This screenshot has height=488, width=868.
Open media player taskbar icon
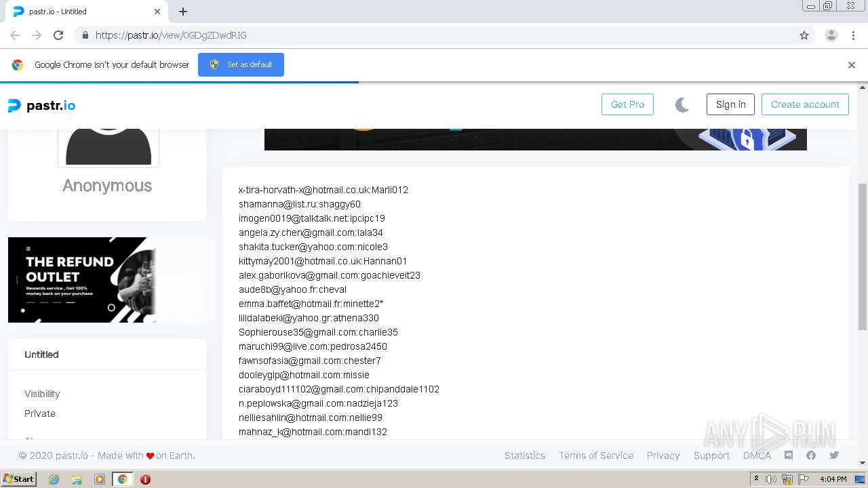[100, 479]
